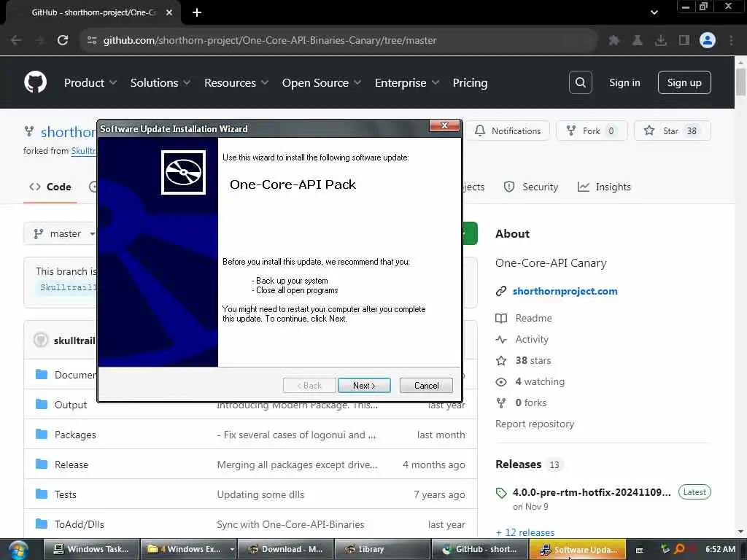Open the Windows Start orb
This screenshot has height=560, width=747.
18,550
